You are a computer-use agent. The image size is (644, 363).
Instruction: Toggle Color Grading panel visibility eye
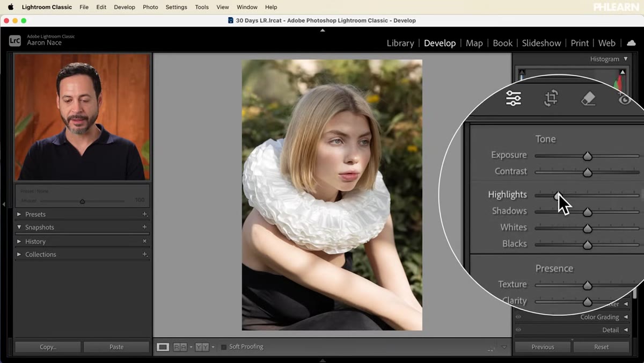click(518, 317)
